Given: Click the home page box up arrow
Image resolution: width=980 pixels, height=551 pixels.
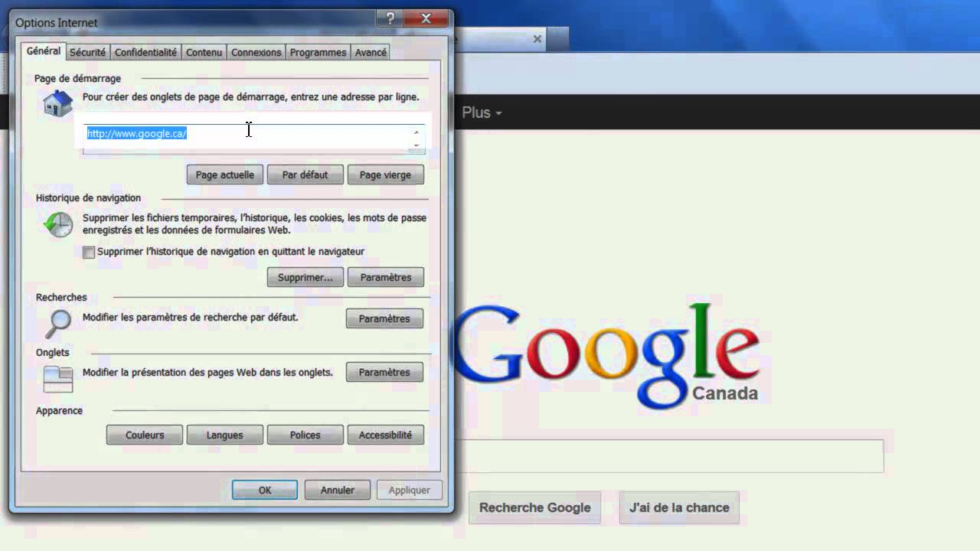Looking at the screenshot, I should tap(416, 132).
